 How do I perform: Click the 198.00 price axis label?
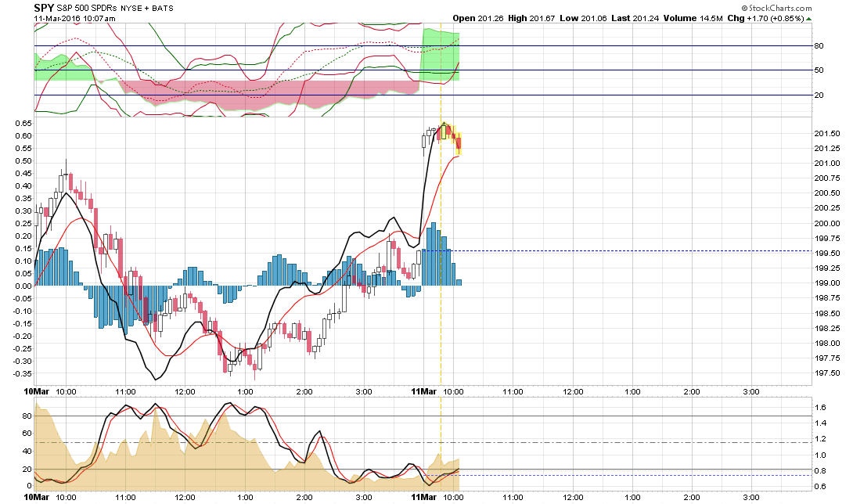pos(827,343)
